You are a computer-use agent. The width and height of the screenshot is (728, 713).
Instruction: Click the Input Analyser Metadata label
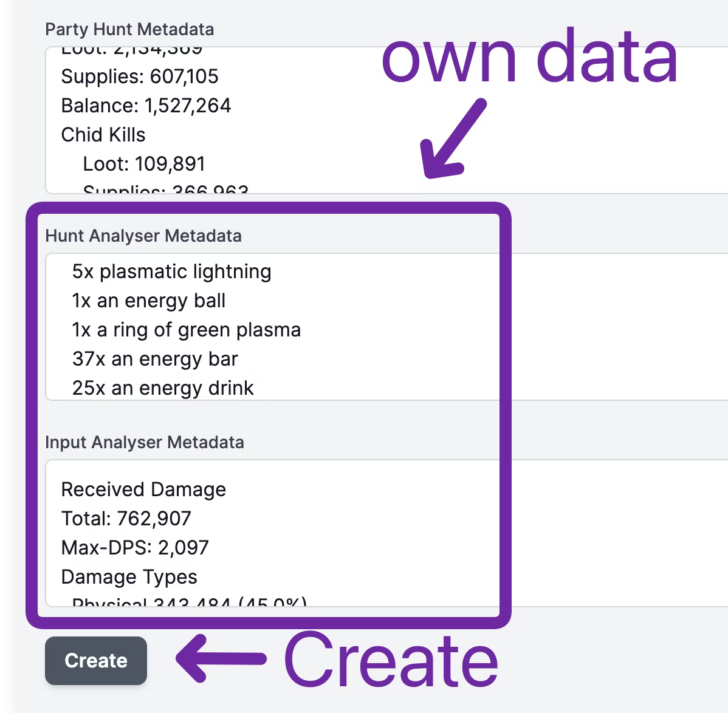(145, 442)
